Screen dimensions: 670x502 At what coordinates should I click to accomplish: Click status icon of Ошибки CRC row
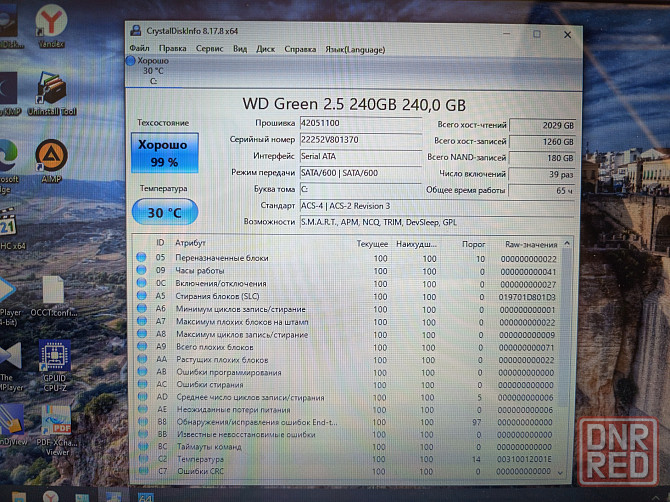click(x=143, y=471)
